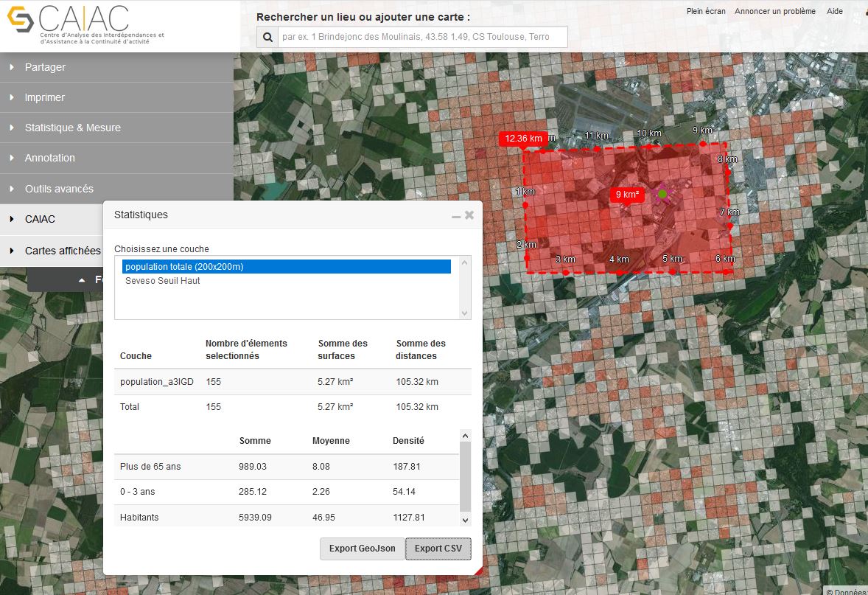Expand Cartes affichées section
This screenshot has height=595, width=868.
(52, 251)
